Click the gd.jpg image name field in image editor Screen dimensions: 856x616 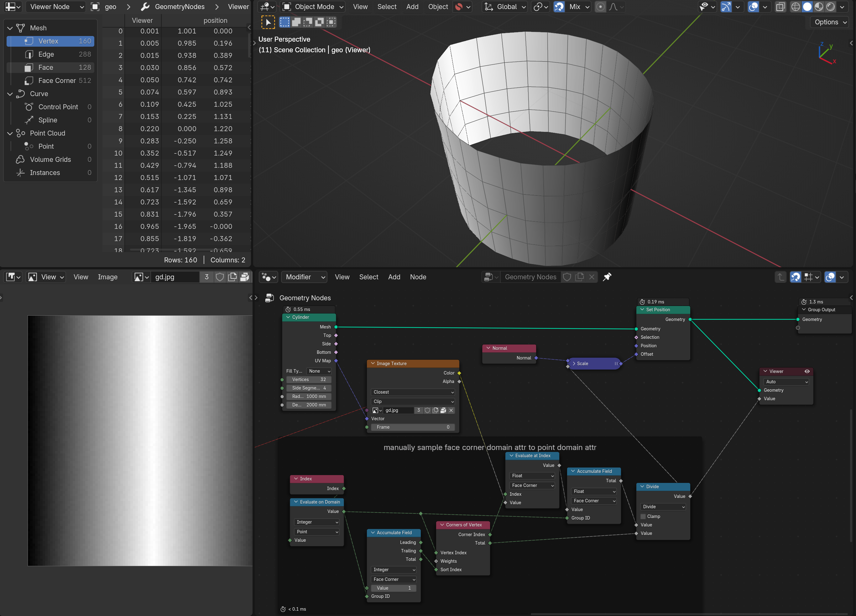point(175,277)
